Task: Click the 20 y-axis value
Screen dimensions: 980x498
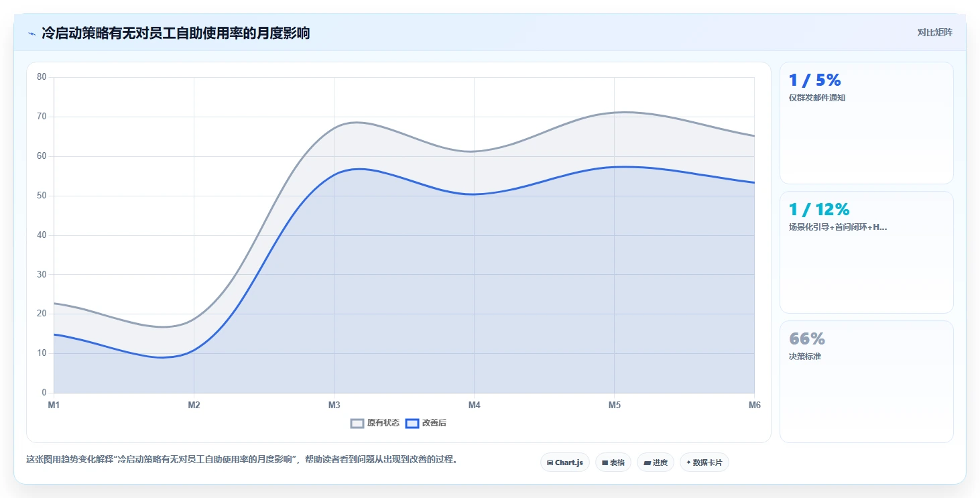Action: 42,314
